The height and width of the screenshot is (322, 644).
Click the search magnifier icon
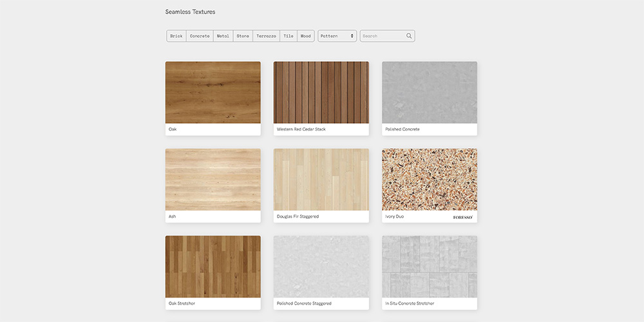(409, 35)
